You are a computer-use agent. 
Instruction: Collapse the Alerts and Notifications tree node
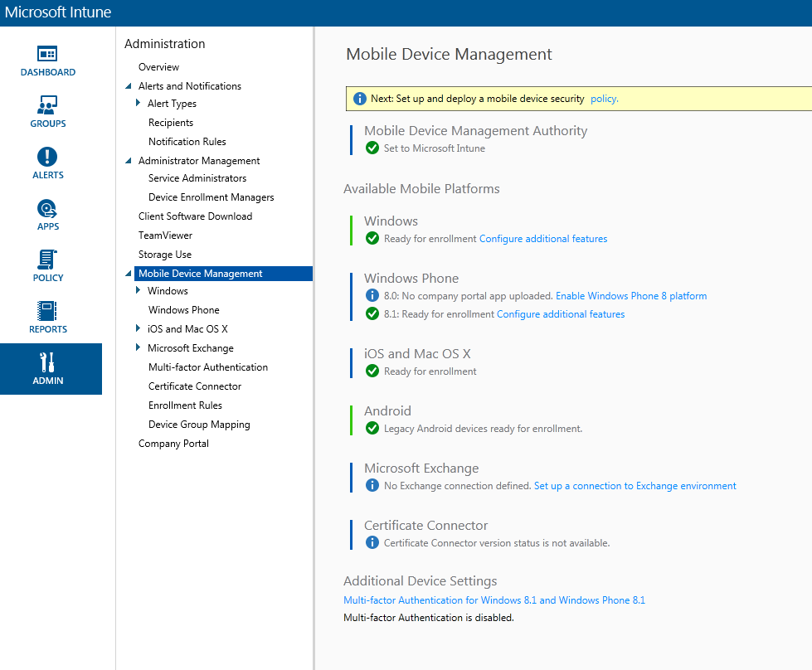coord(129,86)
